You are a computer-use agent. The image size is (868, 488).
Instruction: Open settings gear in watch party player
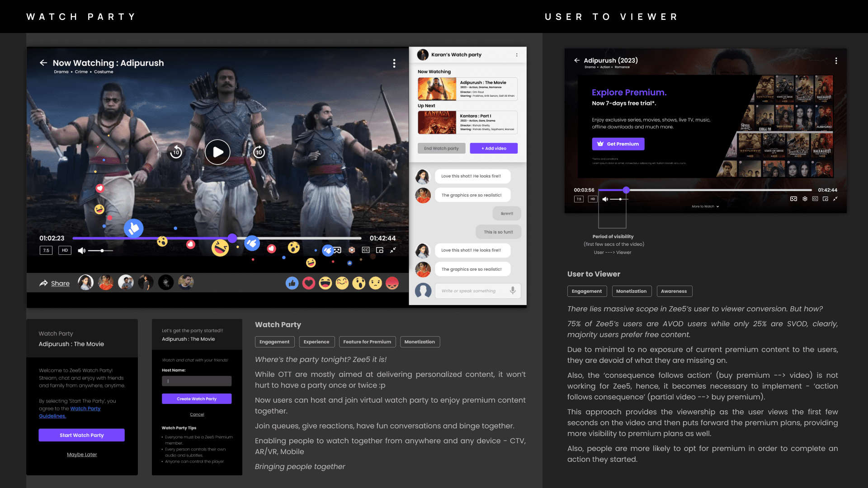coord(352,250)
